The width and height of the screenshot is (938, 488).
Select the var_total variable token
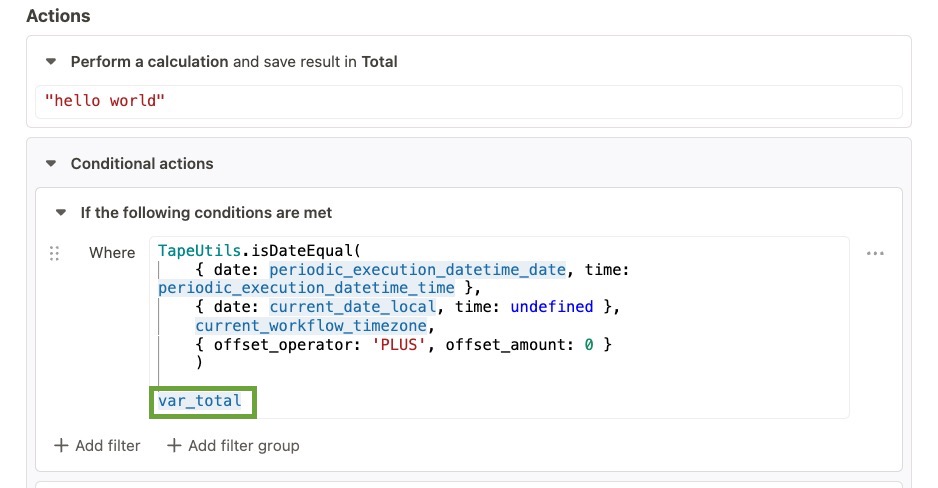(200, 401)
